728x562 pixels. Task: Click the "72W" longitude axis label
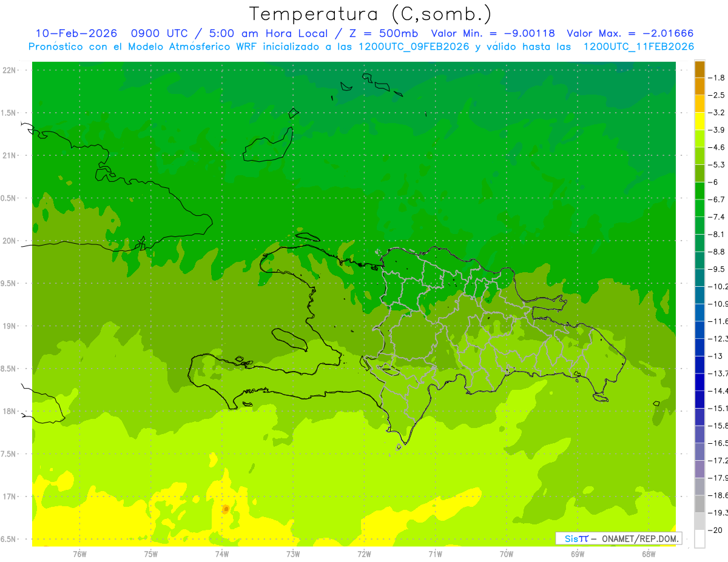pyautogui.click(x=364, y=554)
